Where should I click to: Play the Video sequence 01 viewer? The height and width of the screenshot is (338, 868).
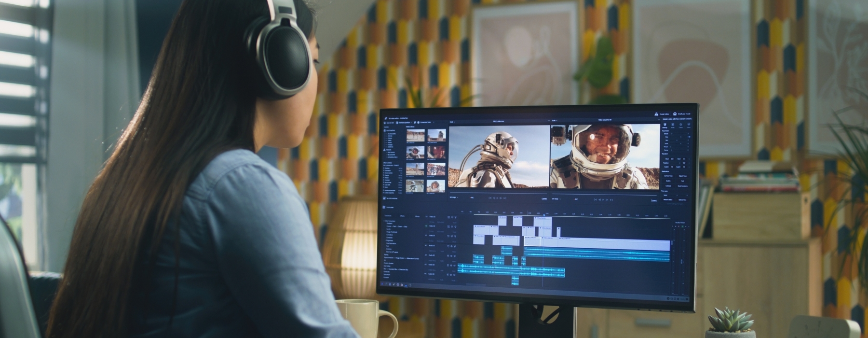click(x=603, y=200)
